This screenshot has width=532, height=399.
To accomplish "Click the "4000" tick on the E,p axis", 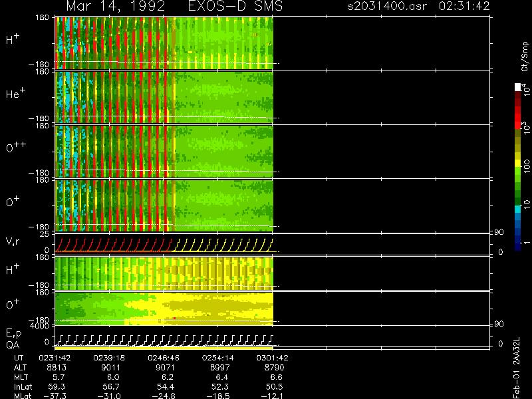I will [40, 326].
